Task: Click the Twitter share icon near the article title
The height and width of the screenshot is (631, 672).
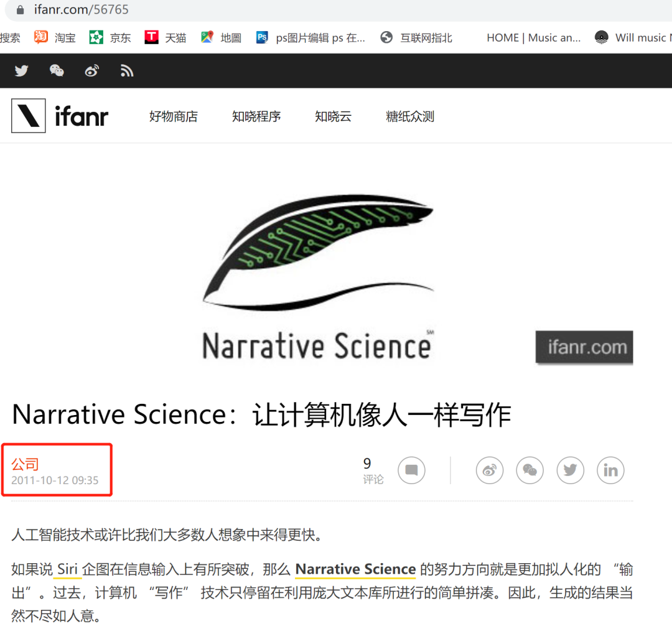Action: coord(570,470)
